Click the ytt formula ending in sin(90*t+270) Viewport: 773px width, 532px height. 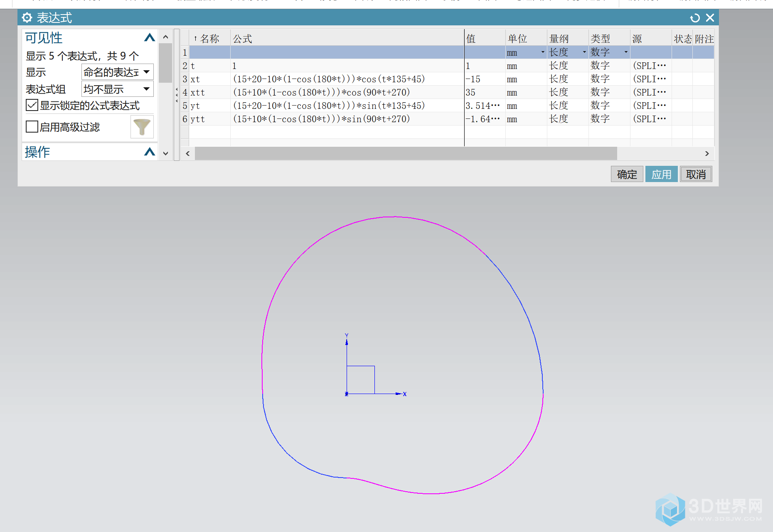[321, 119]
